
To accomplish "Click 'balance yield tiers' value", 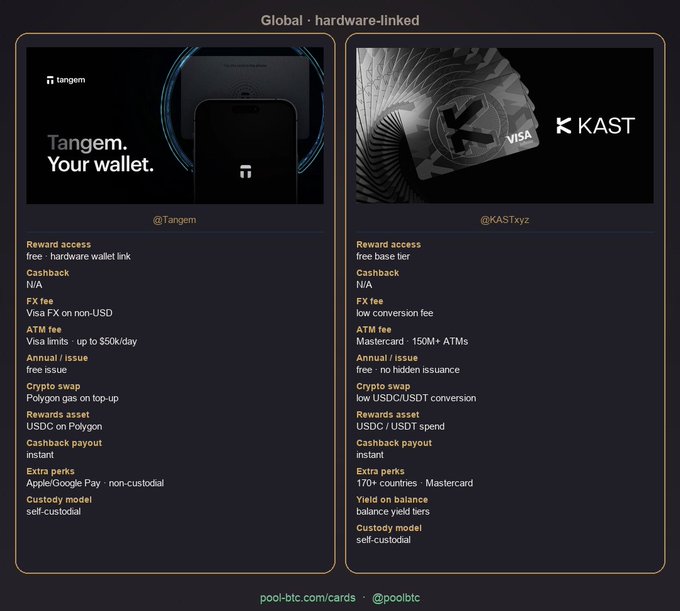I will pos(393,512).
